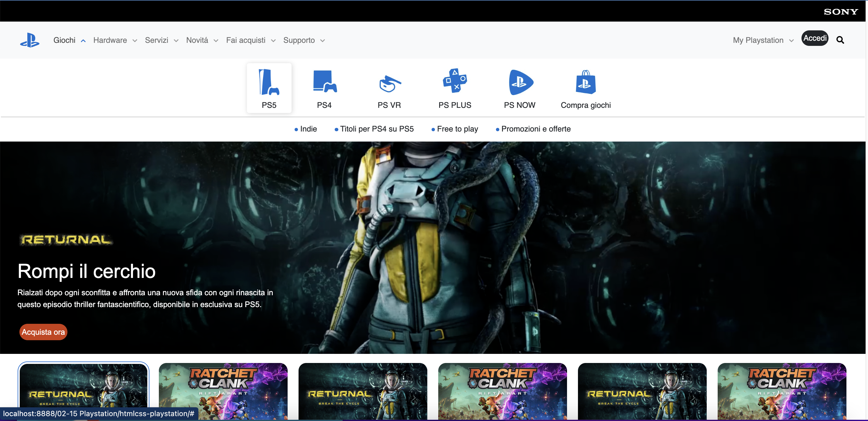This screenshot has height=421, width=868.
Task: Expand the Servizi dropdown chevron
Action: coord(176,41)
